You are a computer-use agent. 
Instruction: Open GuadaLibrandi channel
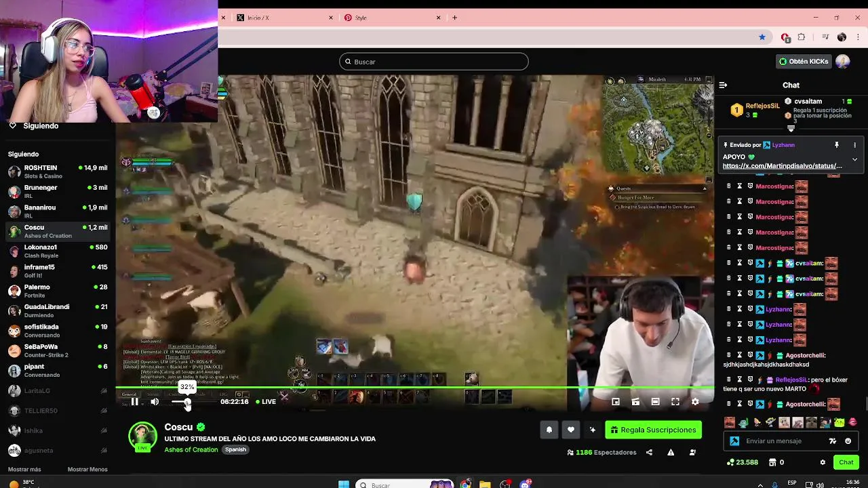click(58, 310)
